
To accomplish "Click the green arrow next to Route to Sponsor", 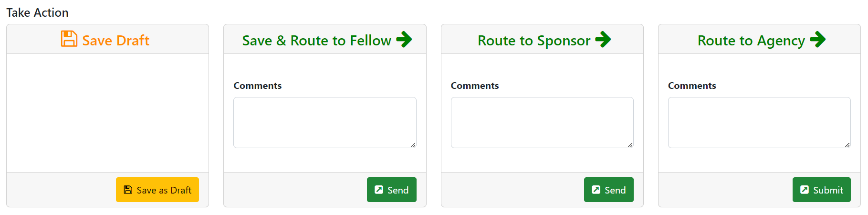I will (603, 39).
